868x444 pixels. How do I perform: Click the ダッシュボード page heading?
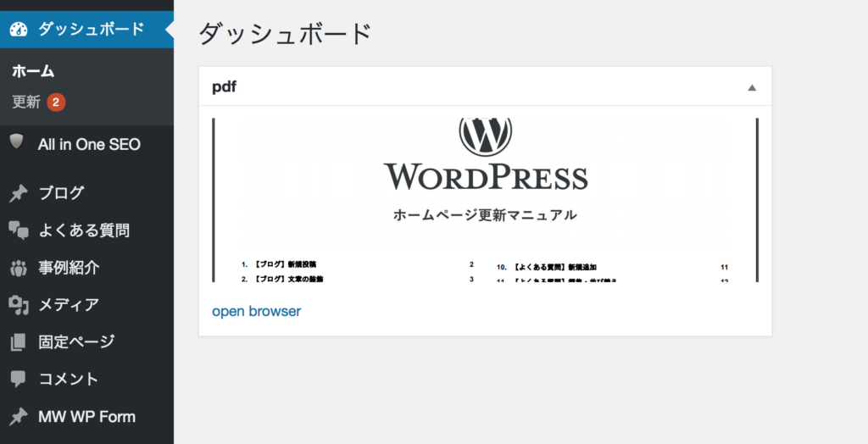285,34
